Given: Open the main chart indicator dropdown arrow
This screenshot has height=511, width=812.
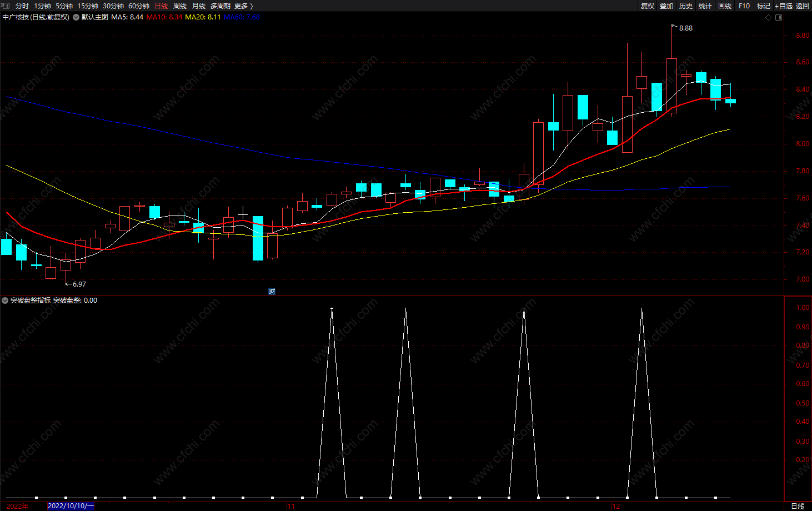Looking at the screenshot, I should click(76, 17).
